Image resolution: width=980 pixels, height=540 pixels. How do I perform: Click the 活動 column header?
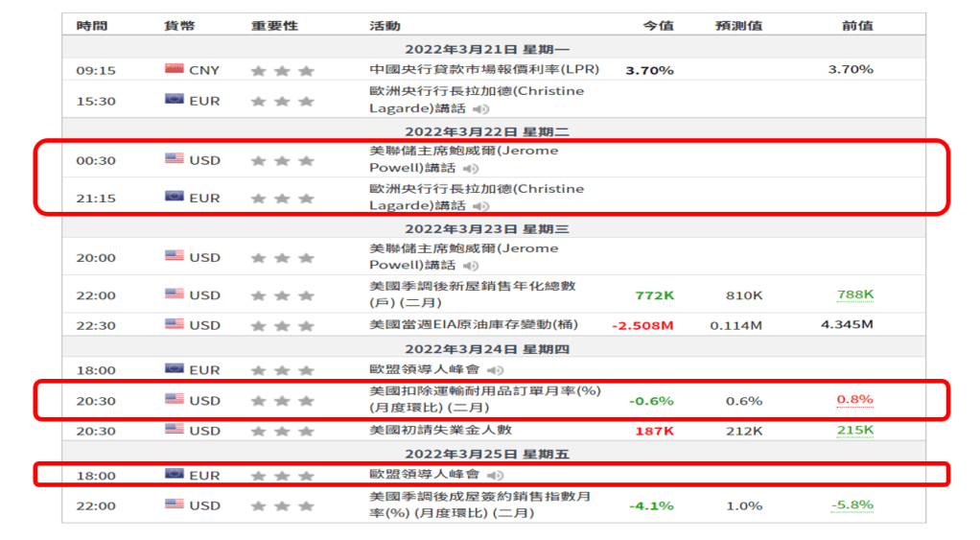tap(385, 26)
